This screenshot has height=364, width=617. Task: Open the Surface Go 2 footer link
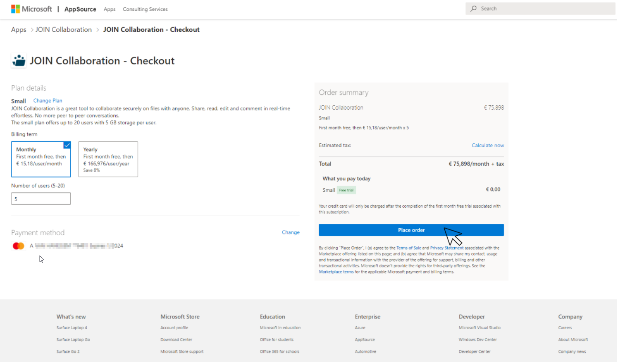pyautogui.click(x=68, y=352)
